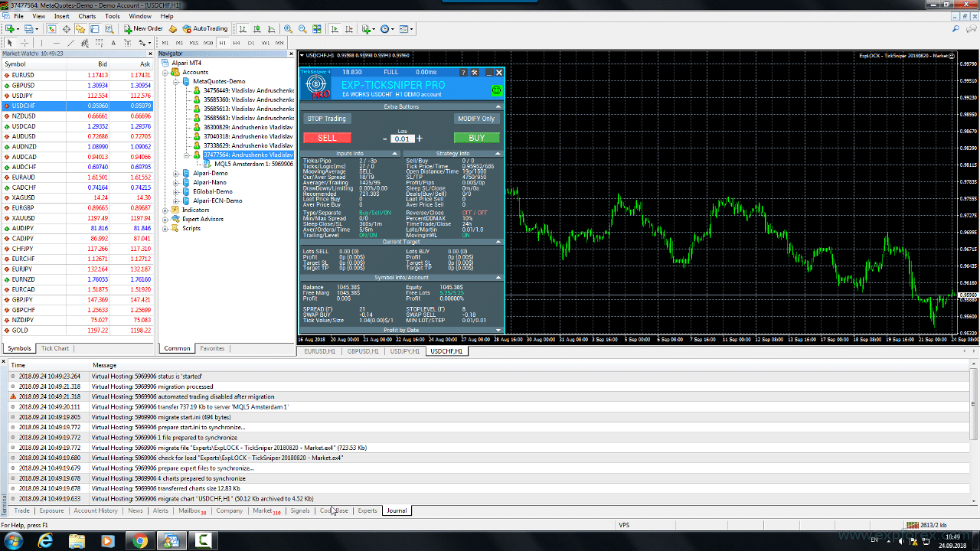Zoom out on the chart

302,28
